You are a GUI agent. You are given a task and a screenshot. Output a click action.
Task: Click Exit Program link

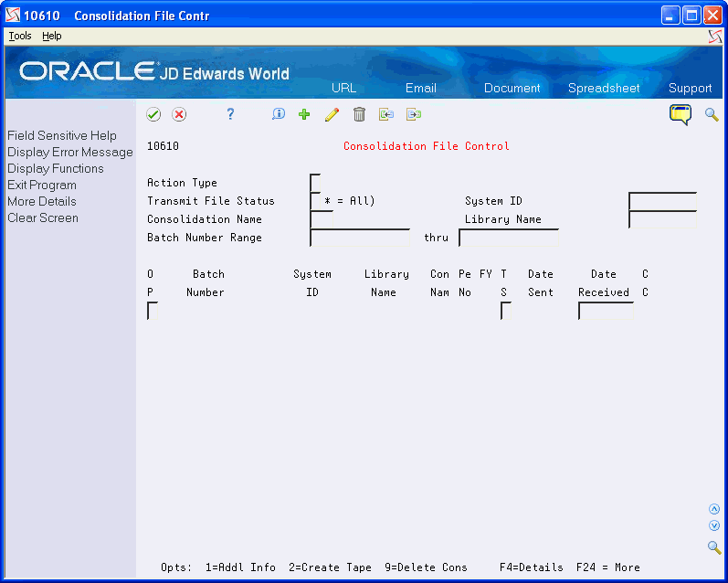click(x=42, y=185)
